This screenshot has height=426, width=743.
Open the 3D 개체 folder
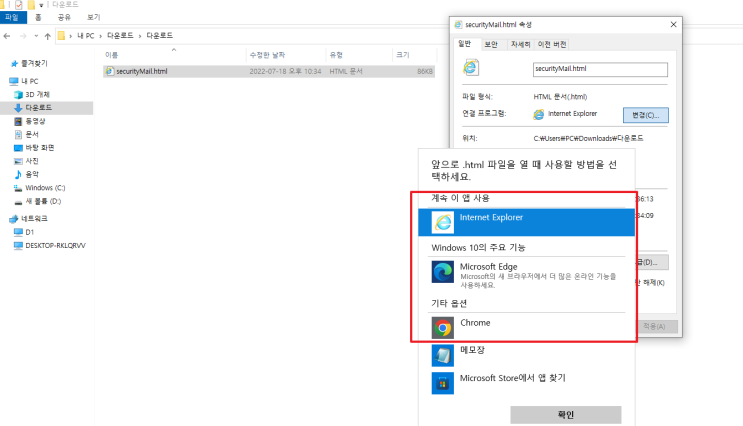click(x=32, y=94)
